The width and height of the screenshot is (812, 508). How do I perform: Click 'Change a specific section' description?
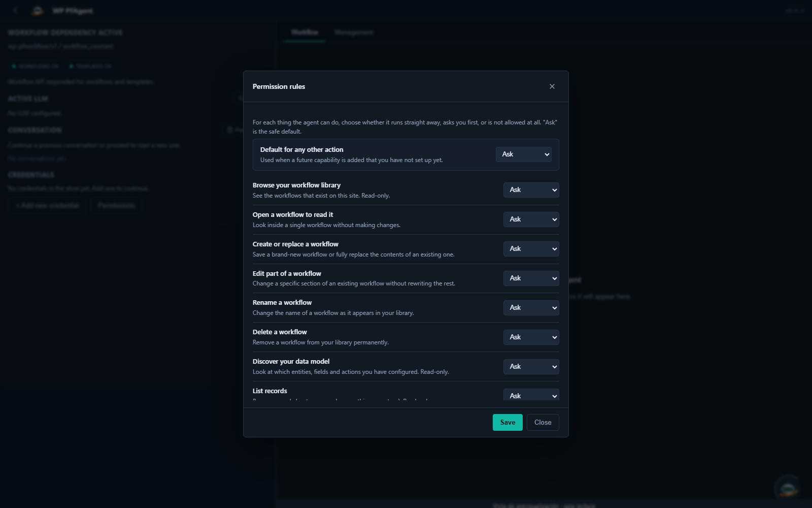pyautogui.click(x=354, y=284)
